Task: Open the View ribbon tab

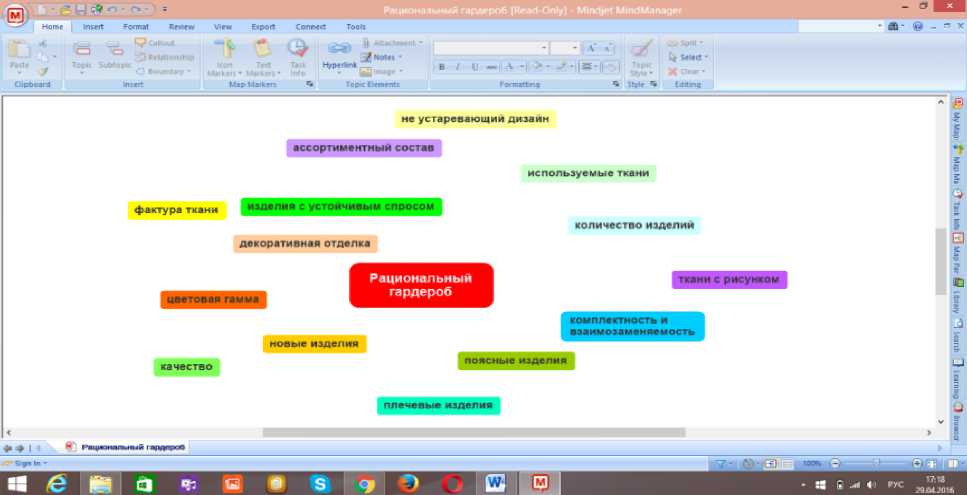Action: click(223, 27)
